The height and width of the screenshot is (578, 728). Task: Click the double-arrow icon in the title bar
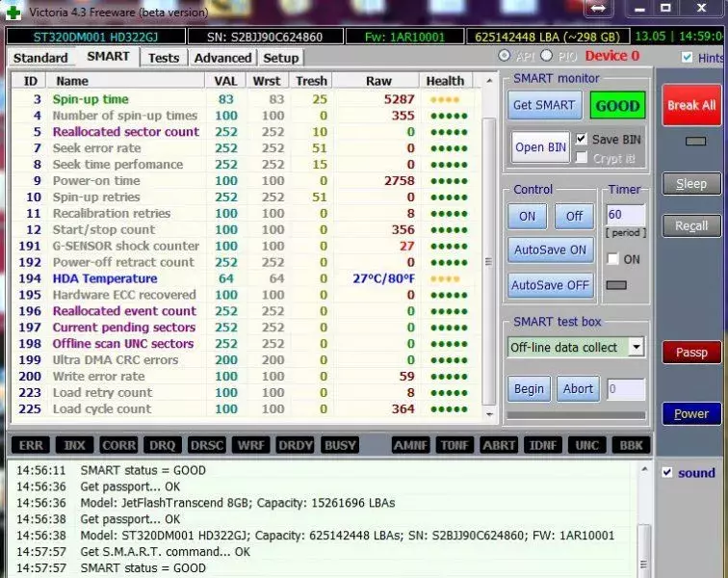(x=598, y=9)
